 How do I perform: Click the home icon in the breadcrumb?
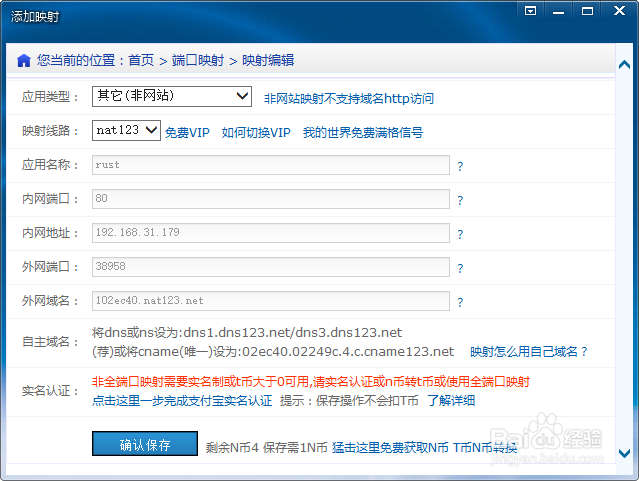tap(24, 61)
